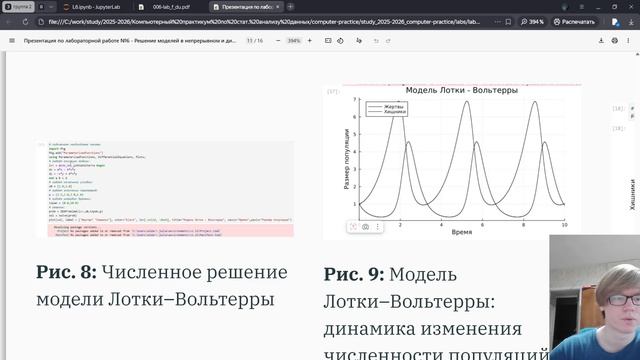Bookmark this page via the bookmark icon
The height and width of the screenshot is (360, 640).
[x=508, y=22]
